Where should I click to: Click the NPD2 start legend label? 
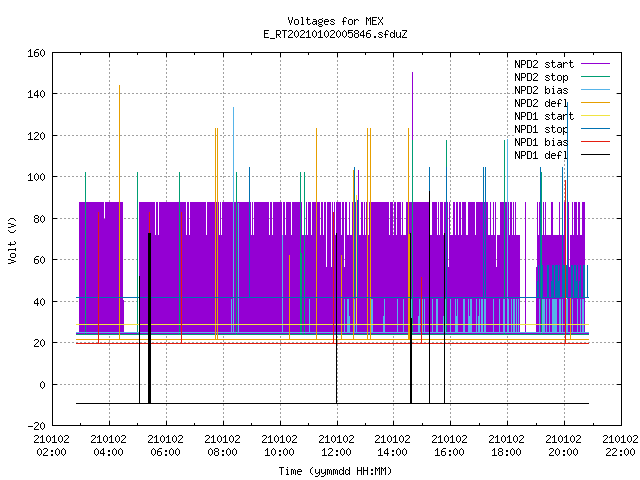[x=544, y=64]
